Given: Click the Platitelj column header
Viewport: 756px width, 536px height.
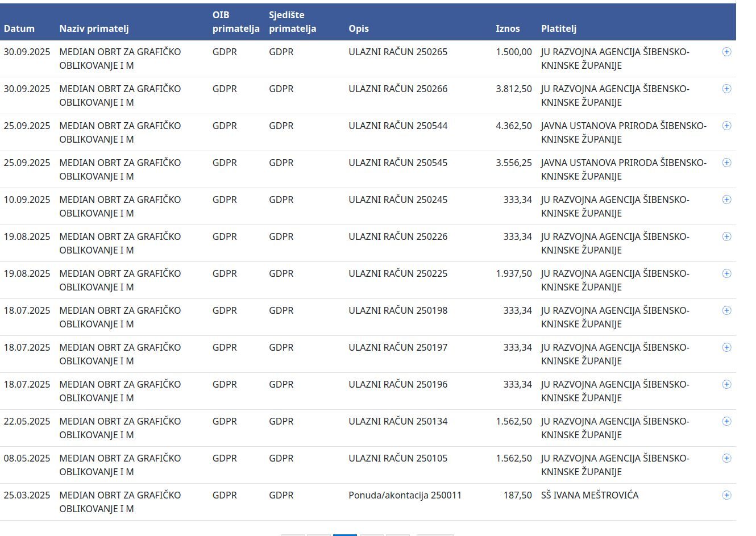Looking at the screenshot, I should coord(559,28).
